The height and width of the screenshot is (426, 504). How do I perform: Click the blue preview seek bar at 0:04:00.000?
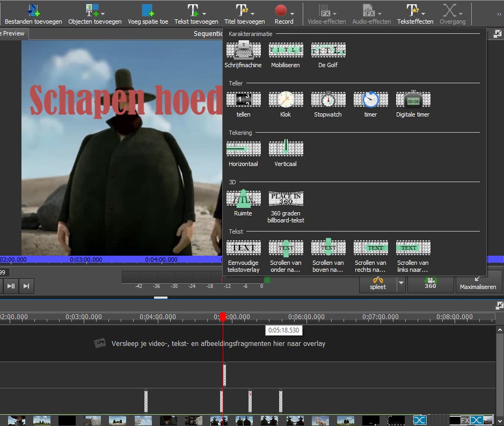[161, 259]
